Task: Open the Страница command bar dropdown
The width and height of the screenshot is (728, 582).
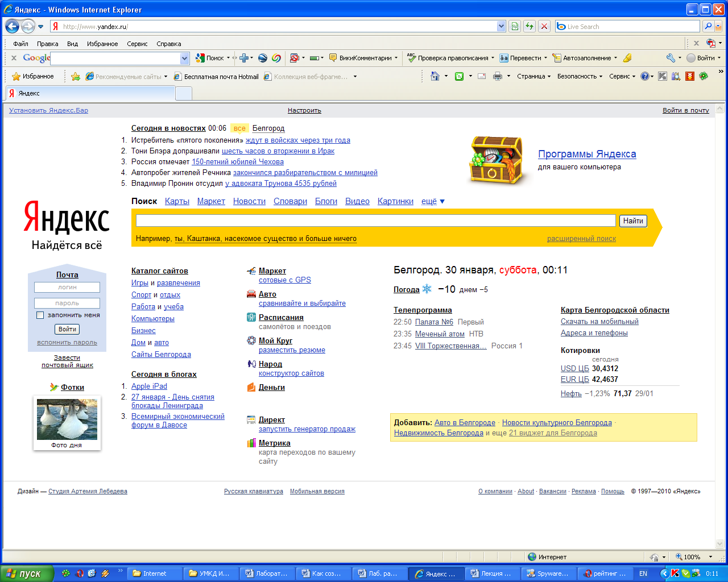Action: (x=533, y=76)
